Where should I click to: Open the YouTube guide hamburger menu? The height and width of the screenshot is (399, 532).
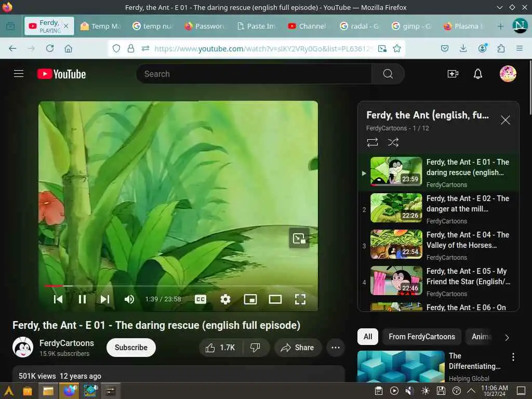[19, 74]
